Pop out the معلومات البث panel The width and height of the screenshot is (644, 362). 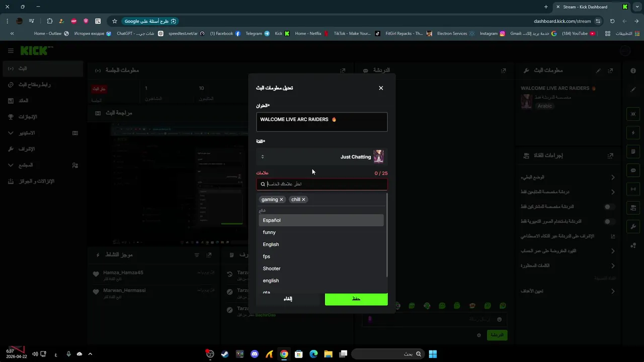[x=610, y=71]
